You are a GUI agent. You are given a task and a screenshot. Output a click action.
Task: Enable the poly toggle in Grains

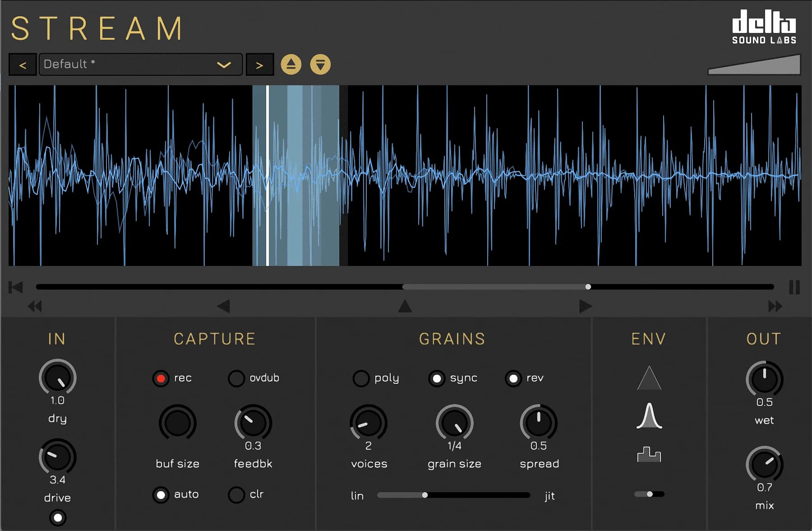click(361, 378)
